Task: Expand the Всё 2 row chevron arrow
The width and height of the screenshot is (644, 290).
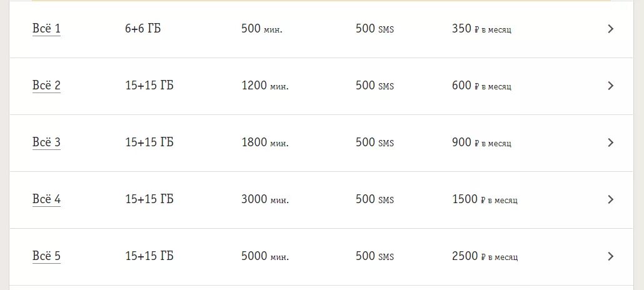Action: 611,86
